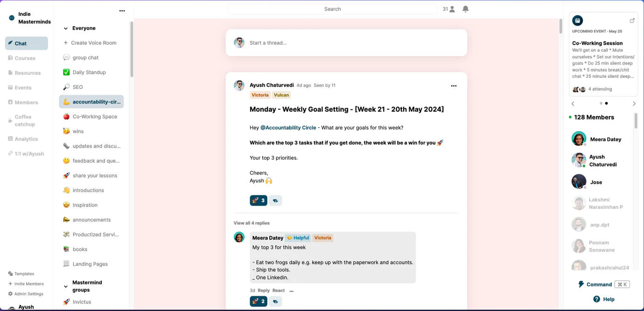Collapse the Mastermind groups section
Viewport: 644px width, 311px height.
(66, 286)
